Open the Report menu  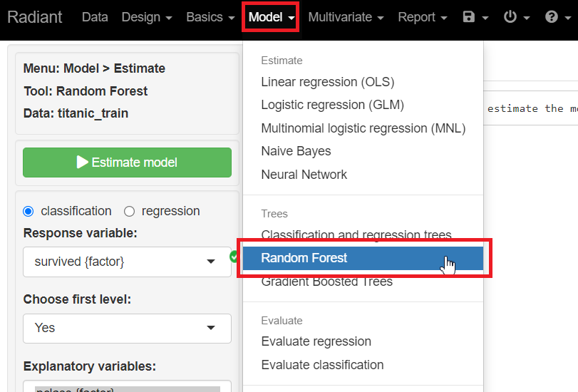[423, 17]
